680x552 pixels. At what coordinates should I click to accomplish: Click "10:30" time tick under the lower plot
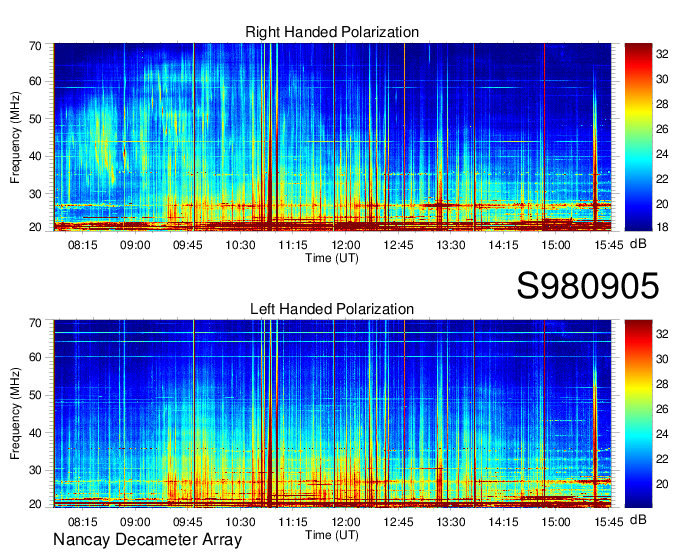click(240, 522)
